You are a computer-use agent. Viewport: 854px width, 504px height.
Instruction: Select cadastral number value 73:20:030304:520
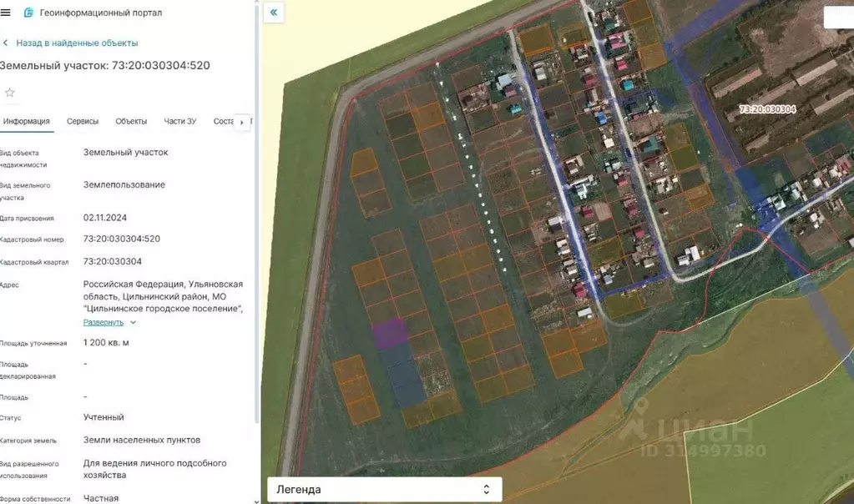point(121,239)
